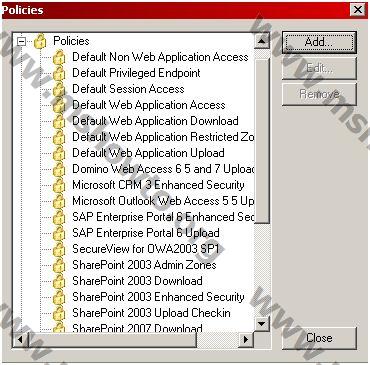Image resolution: width=370 pixels, height=365 pixels.
Task: Select SAP Enterprise Portal 6 Enhanced Security policy
Action: tap(163, 217)
